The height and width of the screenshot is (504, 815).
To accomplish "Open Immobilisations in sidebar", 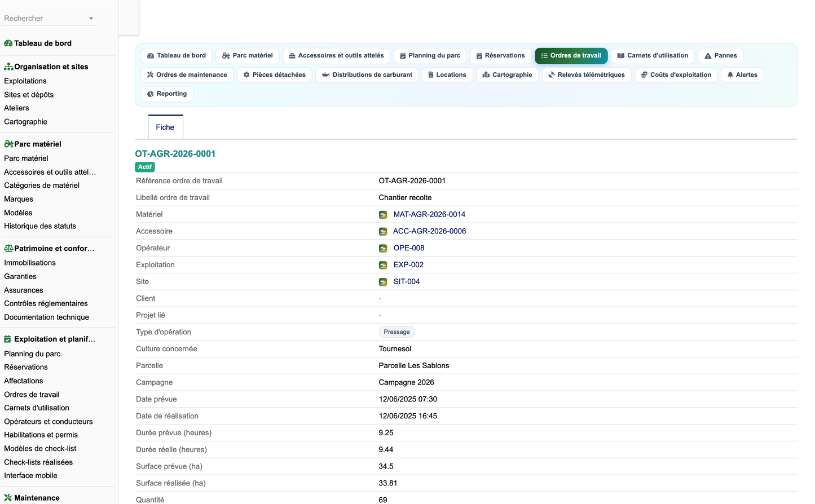I will click(30, 263).
